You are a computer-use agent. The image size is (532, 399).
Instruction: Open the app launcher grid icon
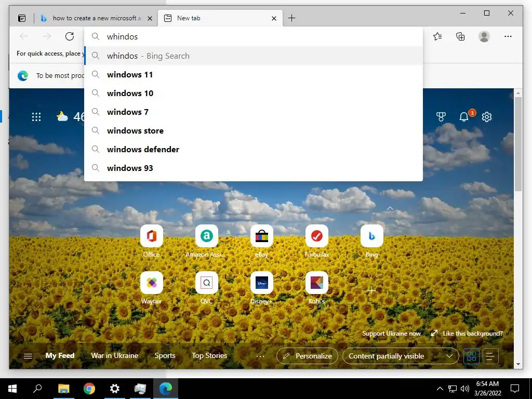[36, 117]
